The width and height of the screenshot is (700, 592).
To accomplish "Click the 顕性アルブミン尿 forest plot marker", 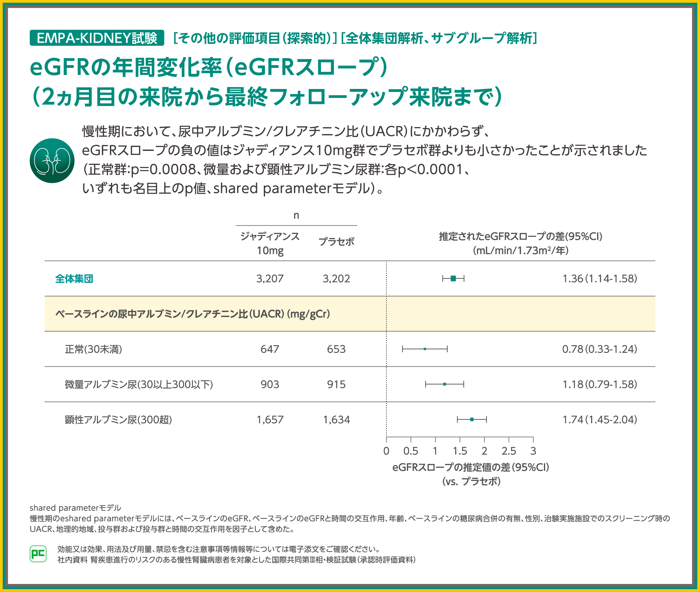I will click(472, 419).
